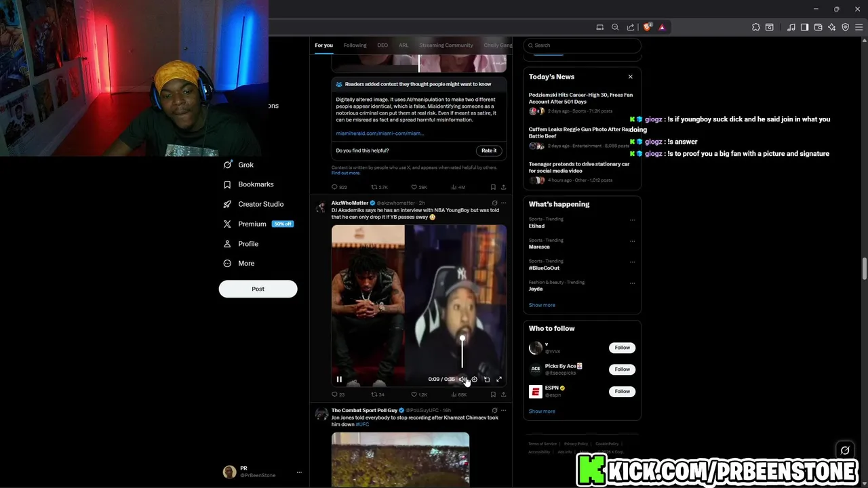This screenshot has height=488, width=868.
Task: Open options for Jayda trend
Action: pos(632,283)
